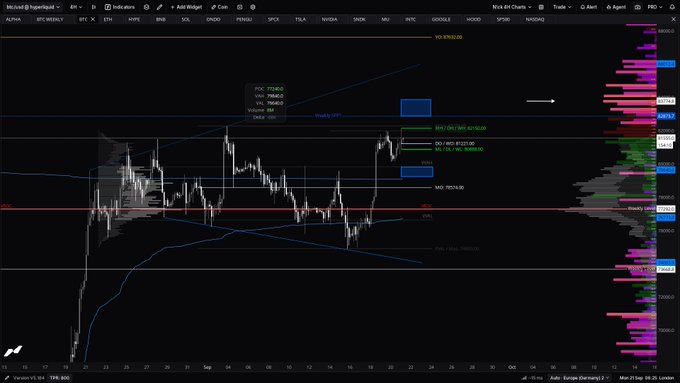Switch to the SNDK tab
Viewport: 680px width, 383px height.
pos(359,20)
